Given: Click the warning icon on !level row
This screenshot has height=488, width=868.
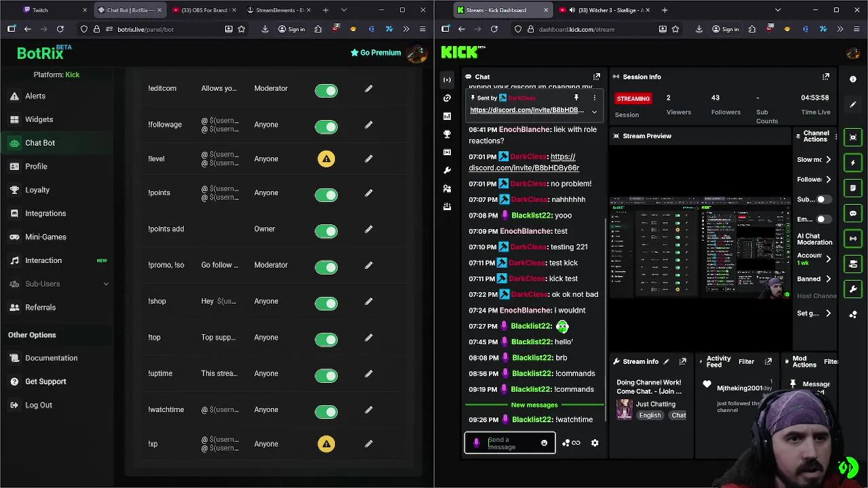Looking at the screenshot, I should 326,159.
